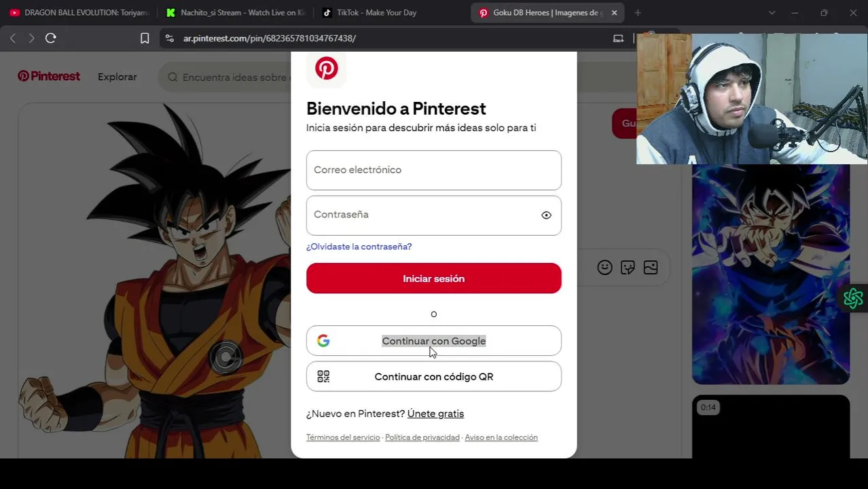This screenshot has height=489, width=868.
Task: Go back with the browser back arrow
Action: click(12, 38)
